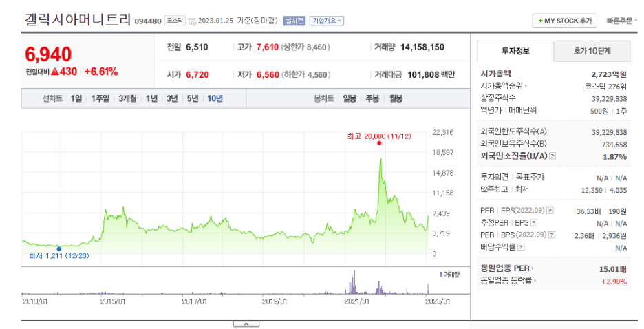Open help icon beside 외국인소진율(B/A)

tap(552, 156)
